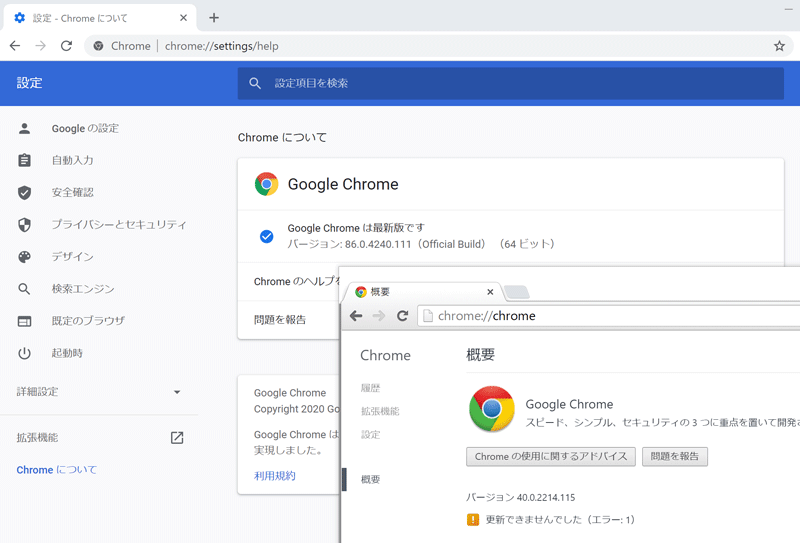
Task: Go back using the main Chrome back arrow
Action: [15, 46]
